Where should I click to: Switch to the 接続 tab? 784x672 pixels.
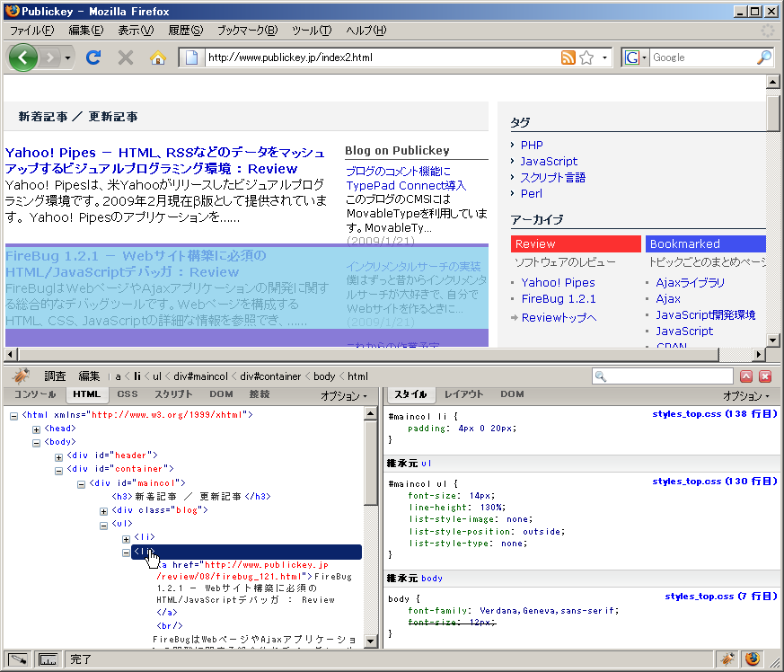tap(260, 394)
